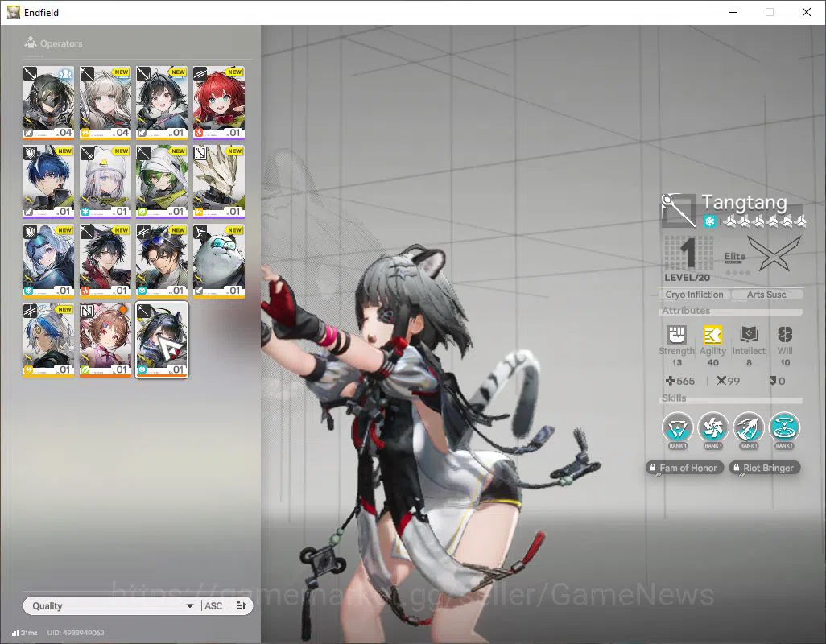
Task: Click the Will attribute icon
Action: tap(785, 334)
